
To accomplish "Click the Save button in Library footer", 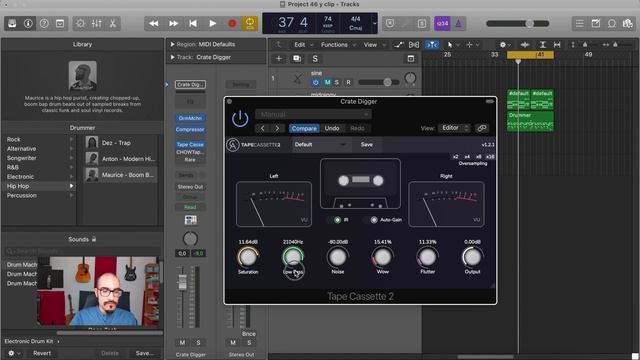I will pyautogui.click(x=145, y=353).
